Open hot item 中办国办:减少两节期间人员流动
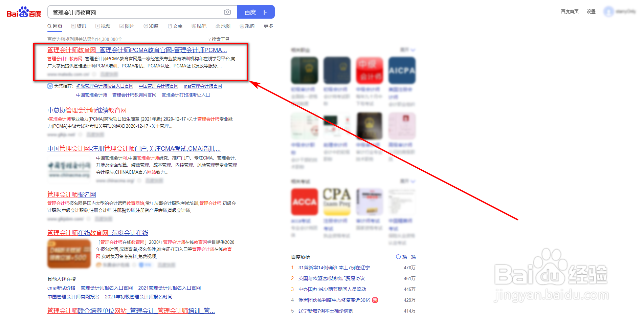 [x=332, y=289]
